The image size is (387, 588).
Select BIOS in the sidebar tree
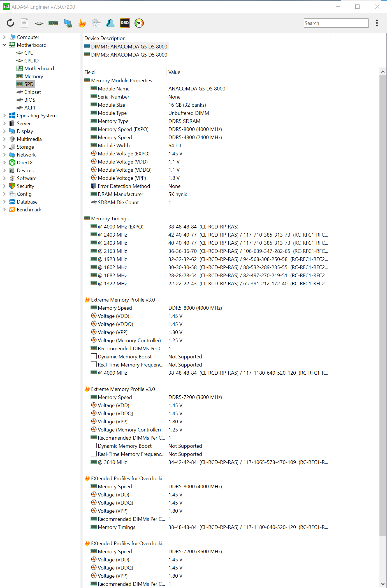30,100
